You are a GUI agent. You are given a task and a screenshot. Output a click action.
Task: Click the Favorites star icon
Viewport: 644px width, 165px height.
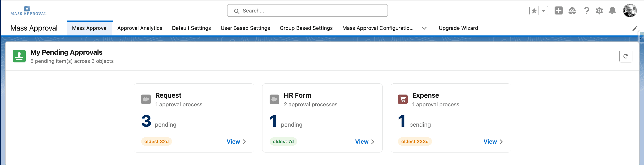click(x=534, y=11)
